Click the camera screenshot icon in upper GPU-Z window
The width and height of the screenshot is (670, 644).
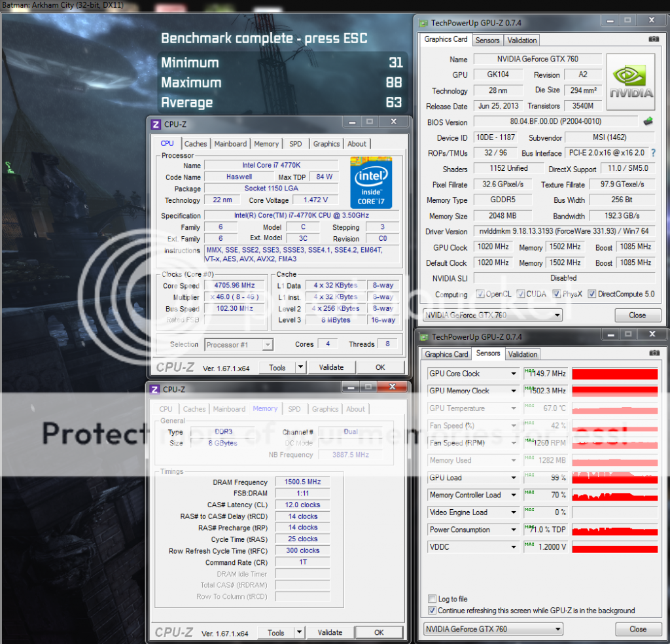coord(653,39)
